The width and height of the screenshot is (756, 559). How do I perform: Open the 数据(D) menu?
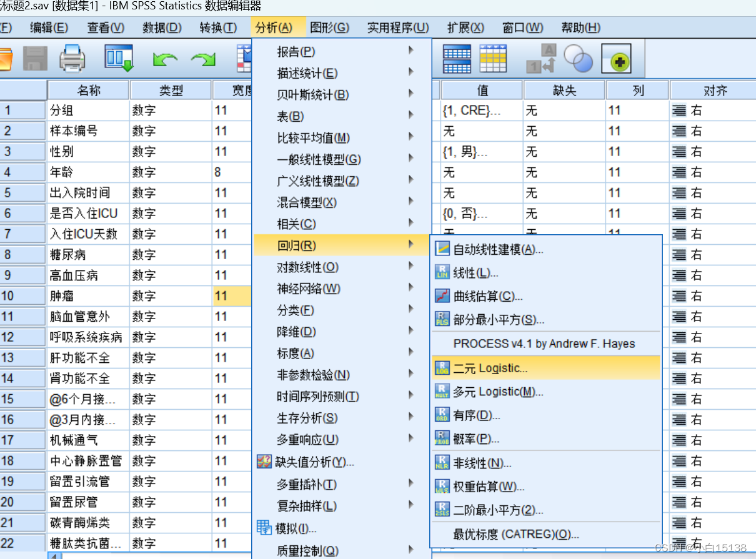(x=162, y=27)
